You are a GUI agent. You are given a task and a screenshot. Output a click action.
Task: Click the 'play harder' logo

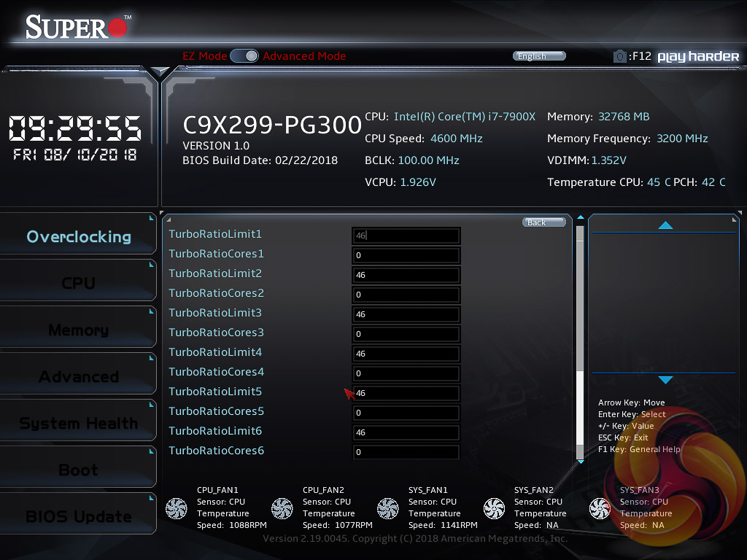point(698,57)
